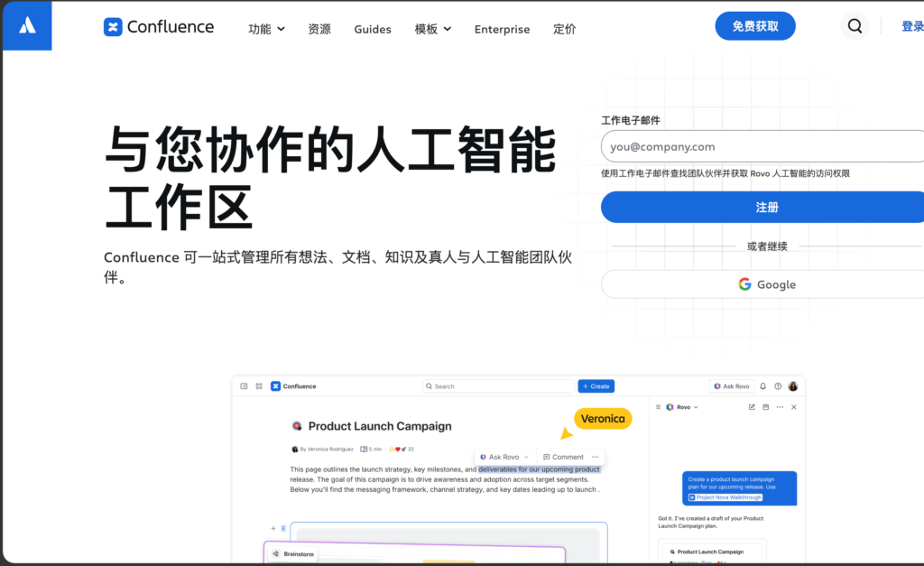924x566 pixels.
Task: Open the help question-mark icon in demo
Action: 778,386
